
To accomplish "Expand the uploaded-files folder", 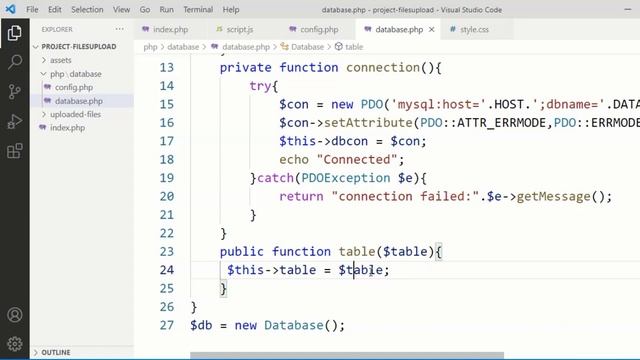I will [x=75, y=114].
